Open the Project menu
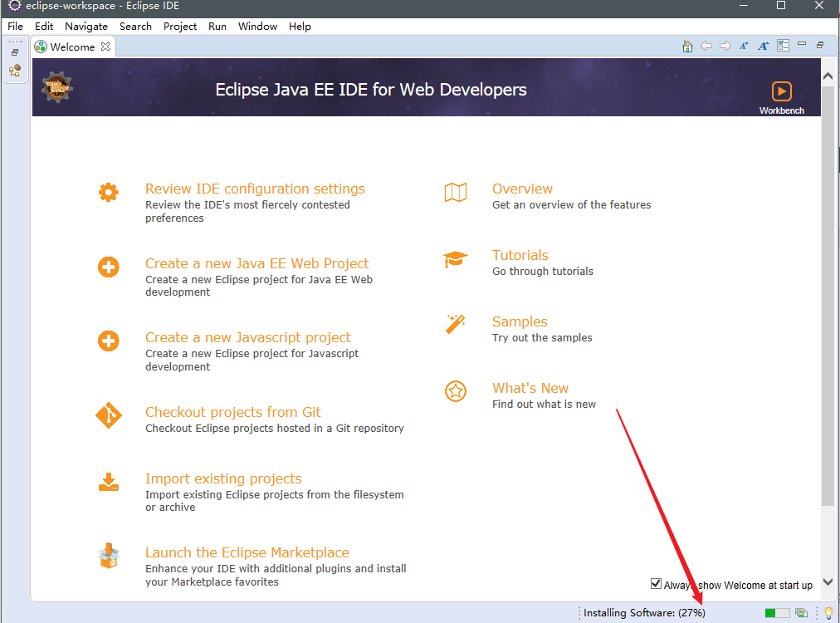 tap(180, 27)
